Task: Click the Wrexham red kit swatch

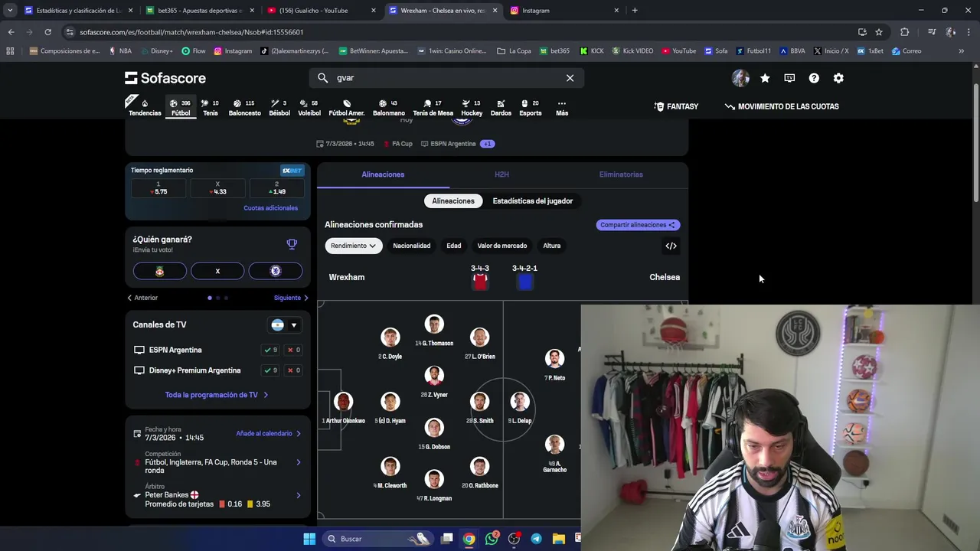Action: 480,281
